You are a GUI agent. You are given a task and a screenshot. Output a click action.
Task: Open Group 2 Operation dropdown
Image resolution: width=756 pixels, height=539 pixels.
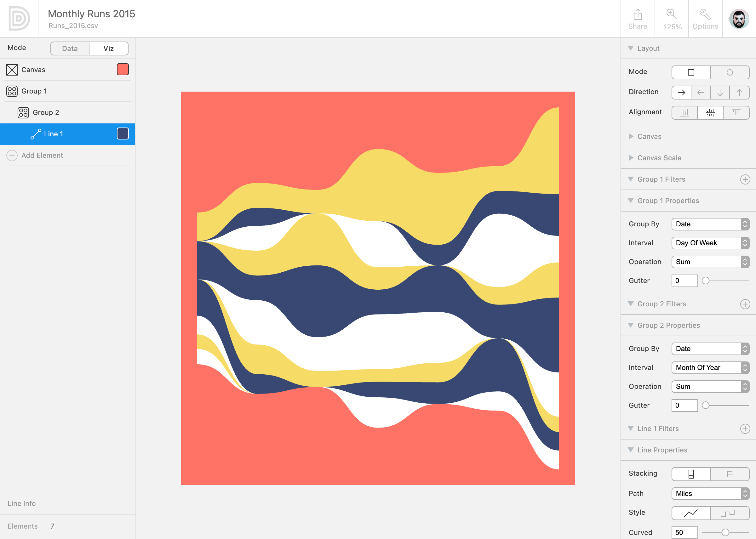point(711,387)
